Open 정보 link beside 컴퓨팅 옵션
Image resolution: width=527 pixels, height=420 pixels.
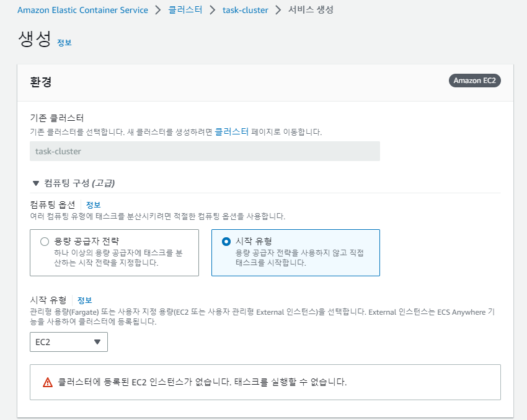(x=94, y=205)
